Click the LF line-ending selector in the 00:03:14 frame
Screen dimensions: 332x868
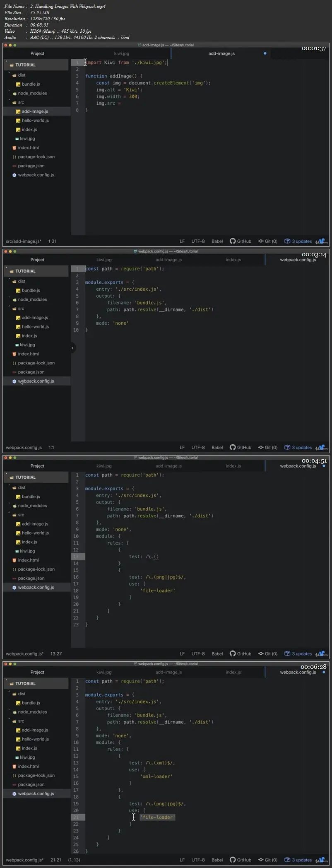[x=182, y=447]
